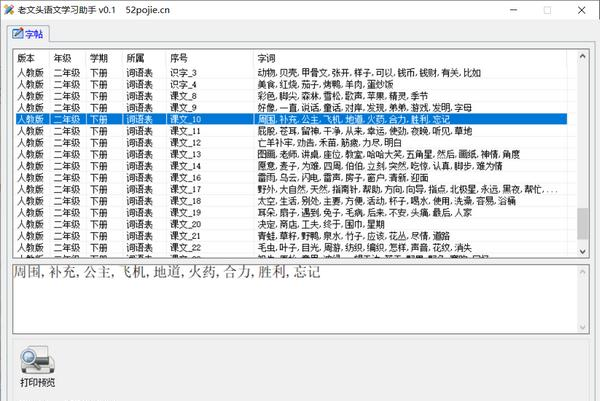Select the 识字_4 row
This screenshot has width=600, height=401.
click(x=291, y=84)
